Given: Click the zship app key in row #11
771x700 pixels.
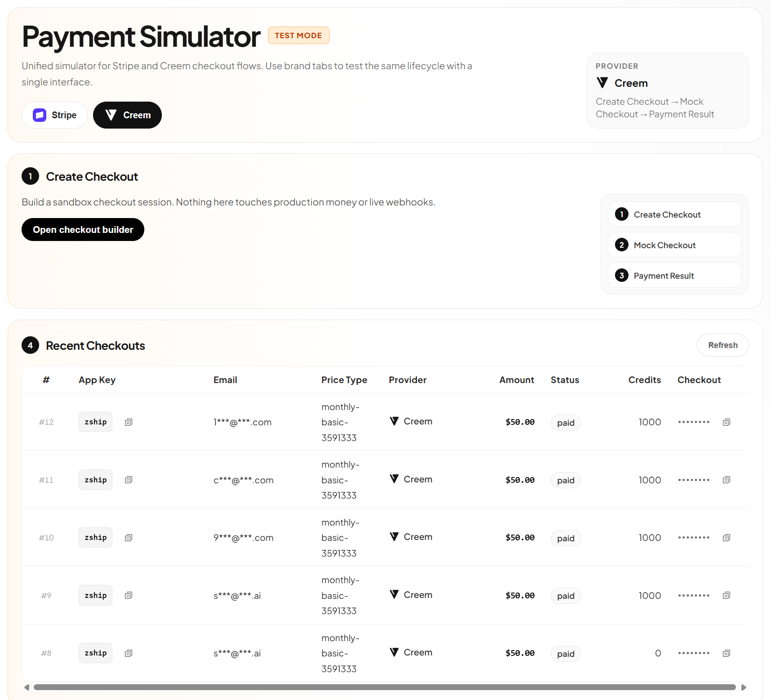Looking at the screenshot, I should tap(95, 480).
